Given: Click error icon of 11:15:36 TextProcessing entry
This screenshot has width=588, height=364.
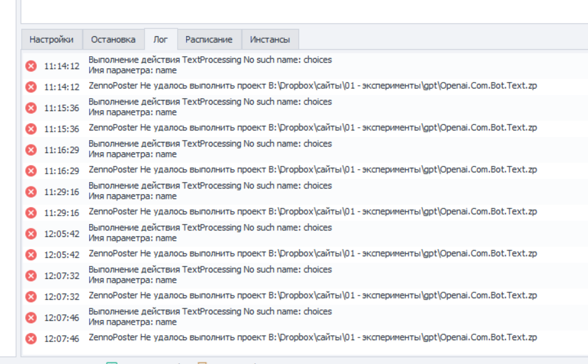Looking at the screenshot, I should [31, 108].
